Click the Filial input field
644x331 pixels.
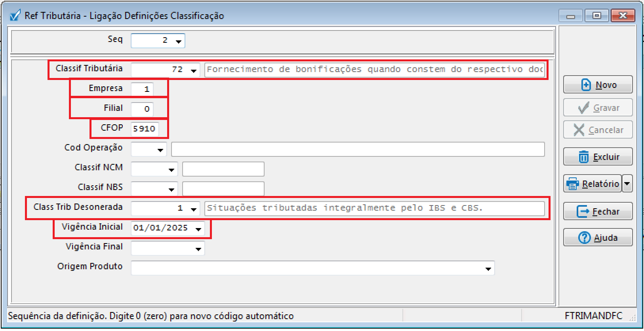(142, 109)
